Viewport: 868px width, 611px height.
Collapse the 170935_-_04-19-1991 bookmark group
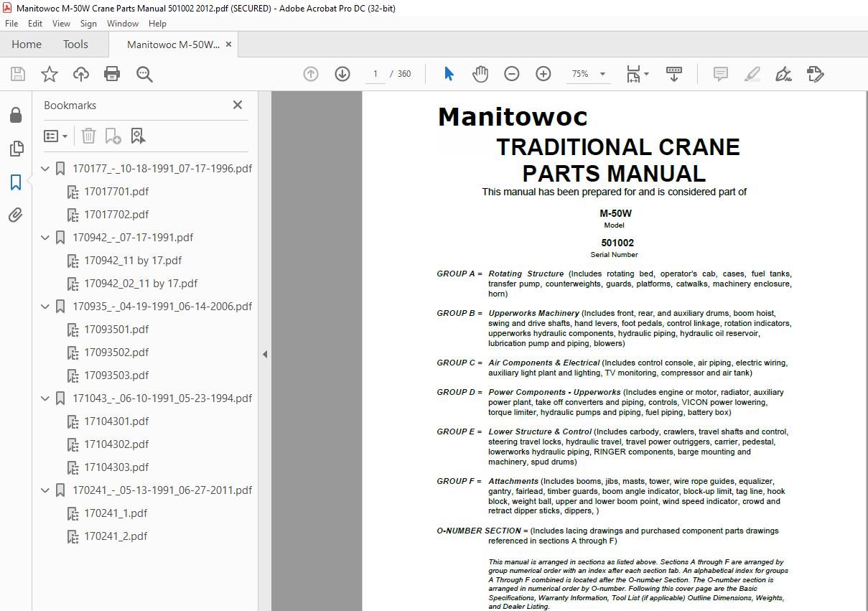click(45, 307)
